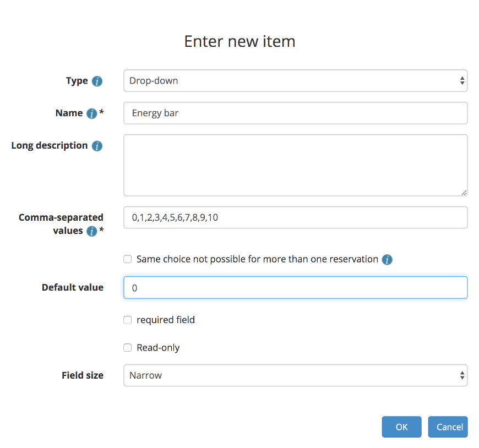Expand the Field size dropdown
The width and height of the screenshot is (479, 448).
pyautogui.click(x=295, y=375)
